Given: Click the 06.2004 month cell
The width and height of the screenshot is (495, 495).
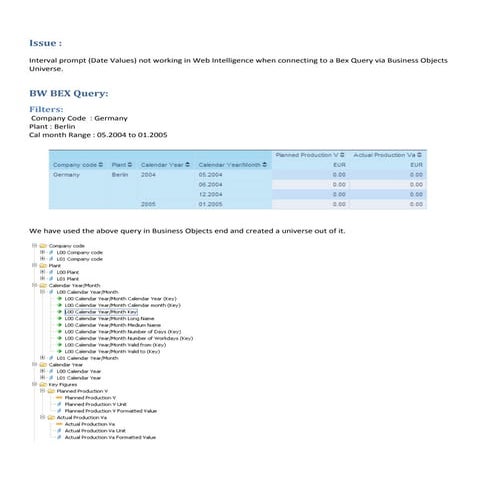Looking at the screenshot, I should pos(210,184).
